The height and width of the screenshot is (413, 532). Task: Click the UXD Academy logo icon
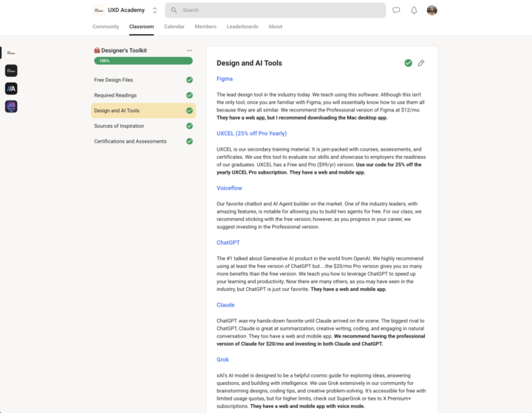[x=99, y=10]
